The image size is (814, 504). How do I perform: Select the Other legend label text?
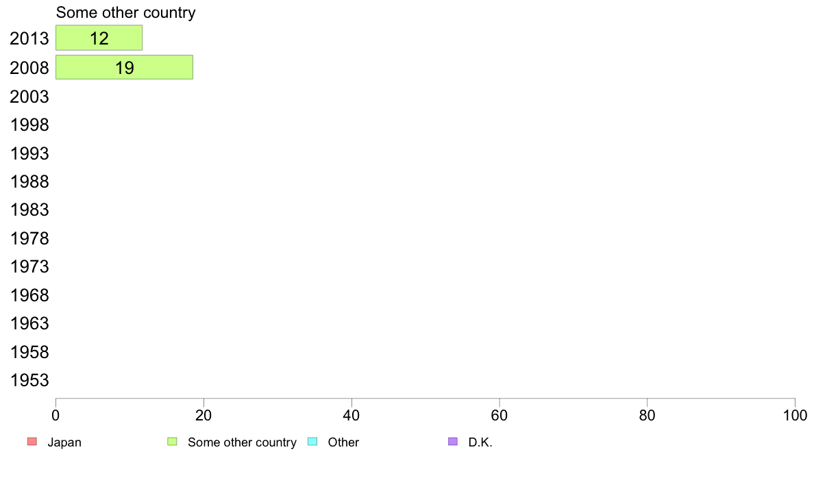coord(343,442)
